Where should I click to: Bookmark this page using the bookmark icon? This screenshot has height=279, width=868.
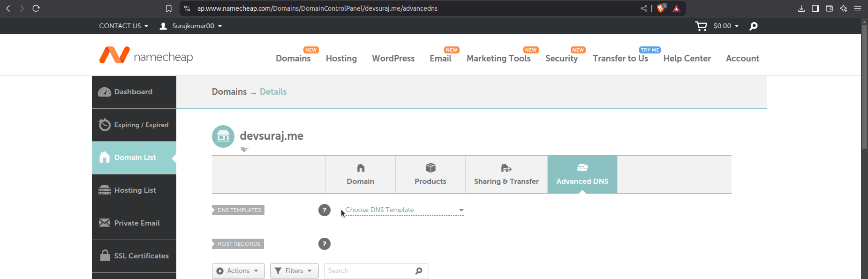169,8
